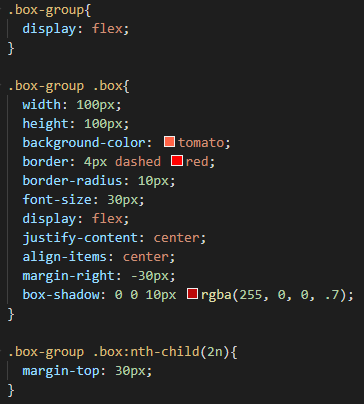Image resolution: width=364 pixels, height=404 pixels.
Task: Click the 'red' border color value
Action: (x=197, y=162)
